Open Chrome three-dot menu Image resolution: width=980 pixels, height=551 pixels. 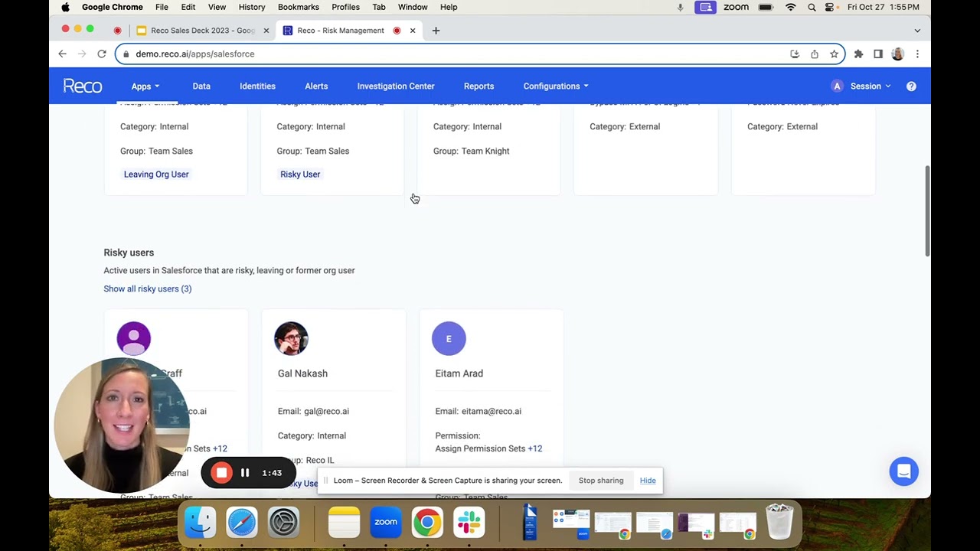(917, 54)
